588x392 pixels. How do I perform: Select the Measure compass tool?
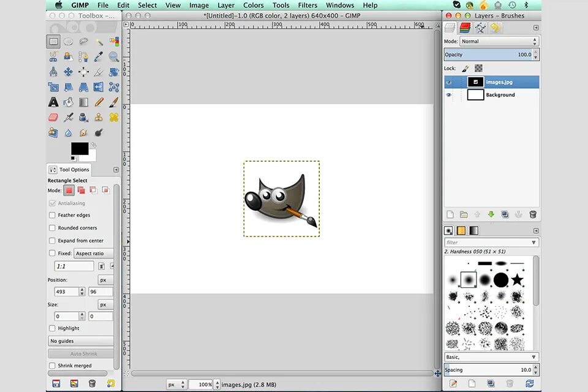click(x=53, y=72)
